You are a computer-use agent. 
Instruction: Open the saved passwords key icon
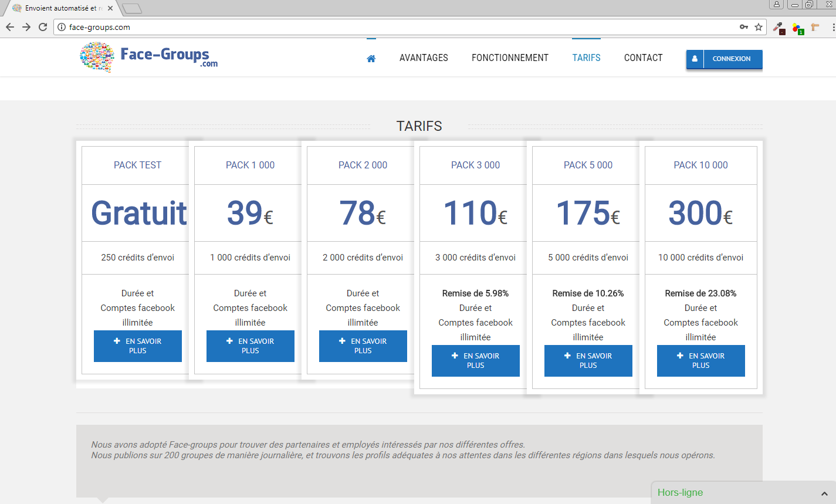point(743,27)
